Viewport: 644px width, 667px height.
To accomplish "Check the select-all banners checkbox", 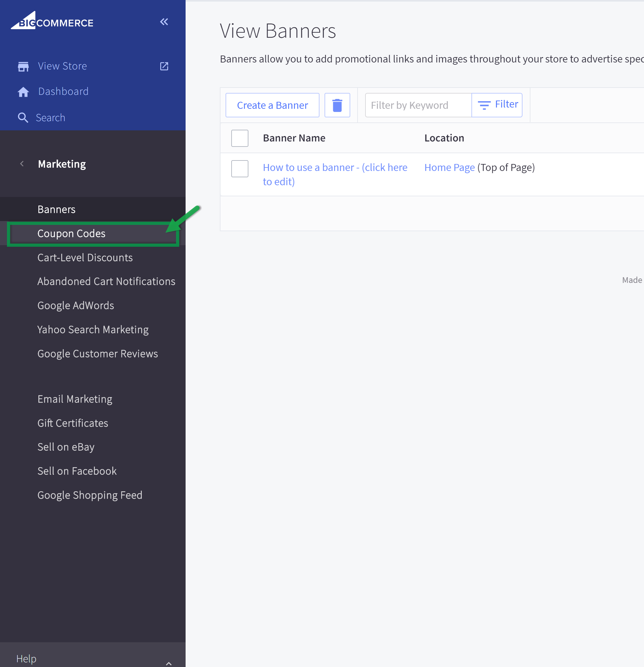I will click(x=240, y=138).
